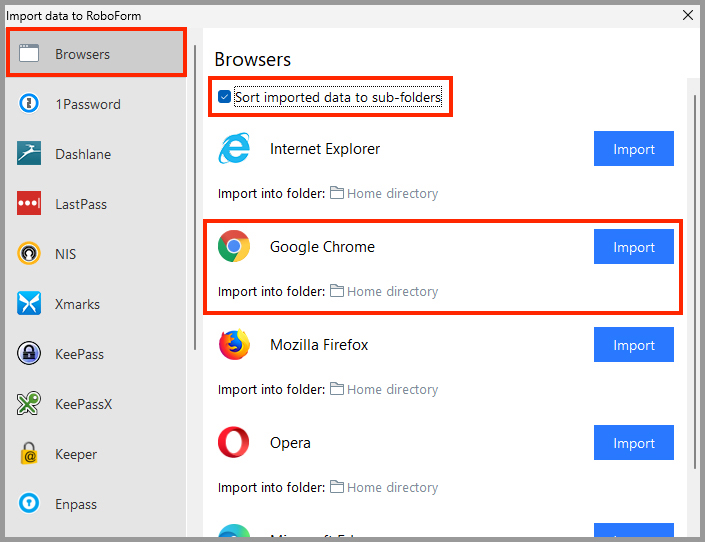Import data from Mozilla Firefox

[x=633, y=345]
